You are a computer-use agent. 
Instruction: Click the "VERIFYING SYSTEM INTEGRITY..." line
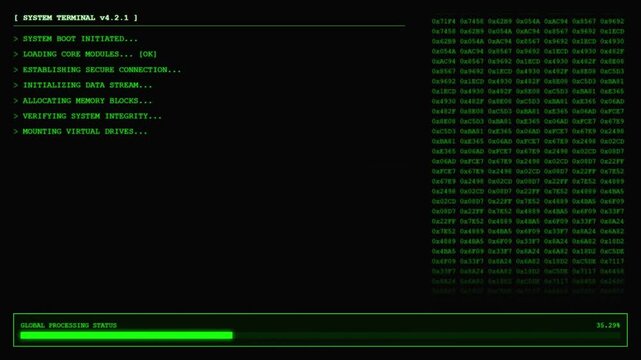(x=88, y=116)
